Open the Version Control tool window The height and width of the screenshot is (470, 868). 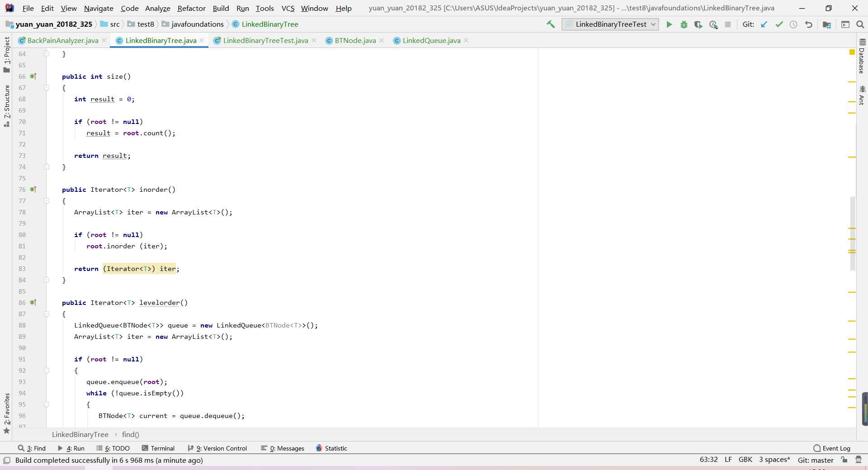click(x=217, y=448)
